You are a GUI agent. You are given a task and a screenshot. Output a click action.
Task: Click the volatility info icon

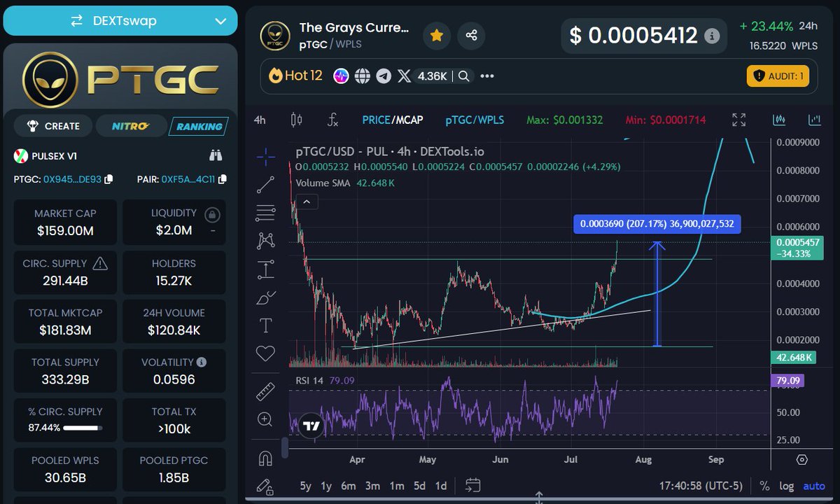coord(202,363)
